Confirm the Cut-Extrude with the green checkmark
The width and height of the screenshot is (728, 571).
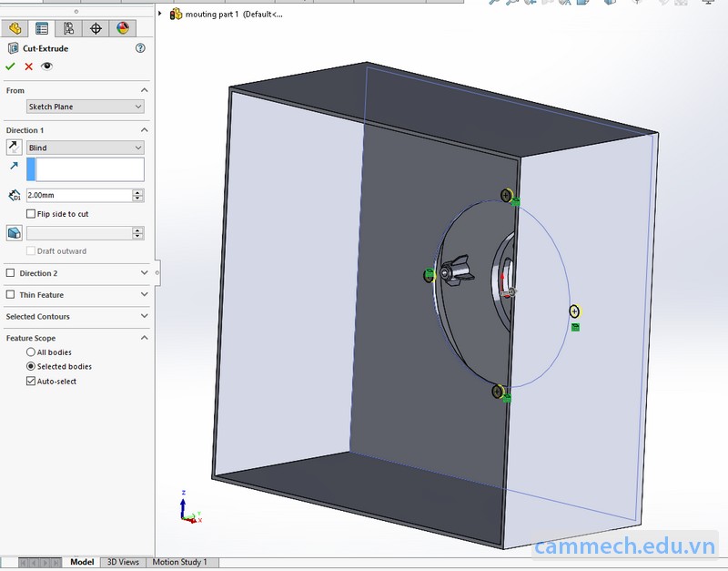coord(11,66)
